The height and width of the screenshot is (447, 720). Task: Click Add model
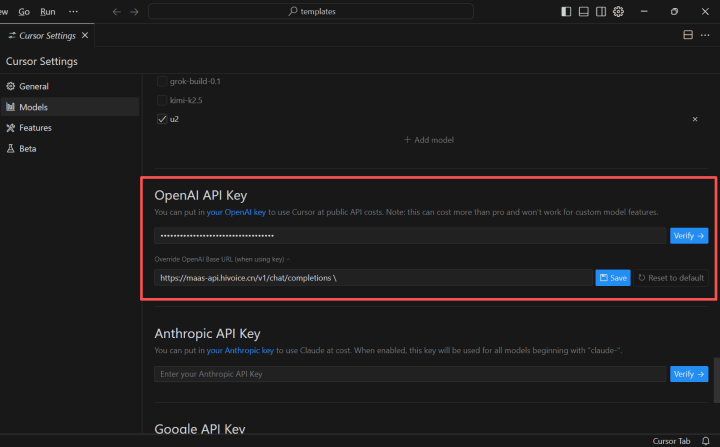click(429, 140)
